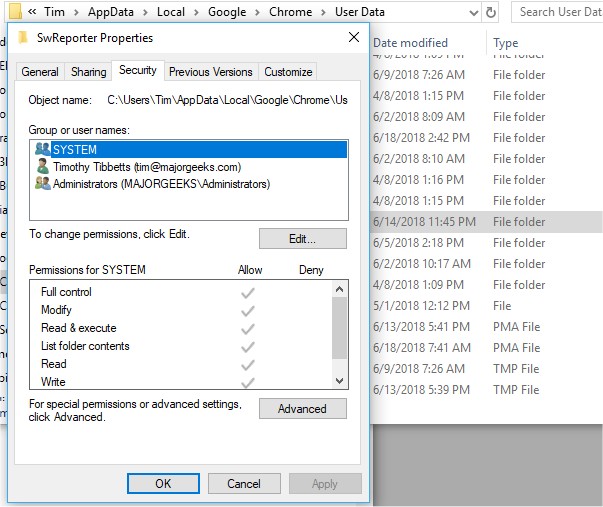Select the PMA File dated 6/18/2018 7:41 AM

click(x=487, y=348)
